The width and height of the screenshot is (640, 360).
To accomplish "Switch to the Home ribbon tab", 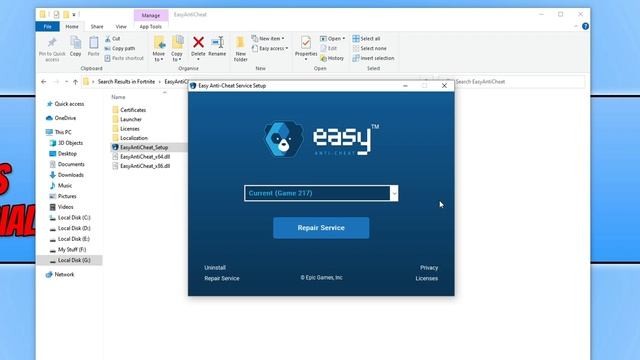I will (72, 27).
